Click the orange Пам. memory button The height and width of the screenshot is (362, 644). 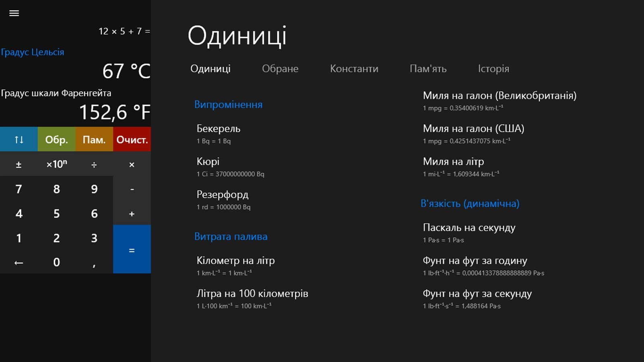[94, 140]
